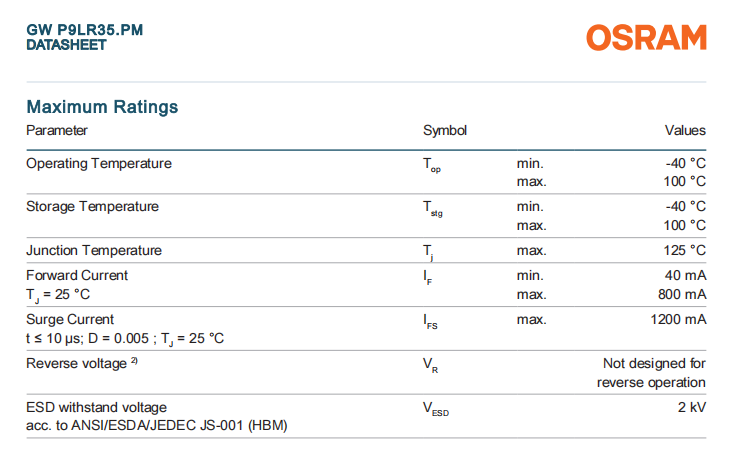Select the ESD withstand voltage label
The height and width of the screenshot is (464, 730).
coord(97,407)
